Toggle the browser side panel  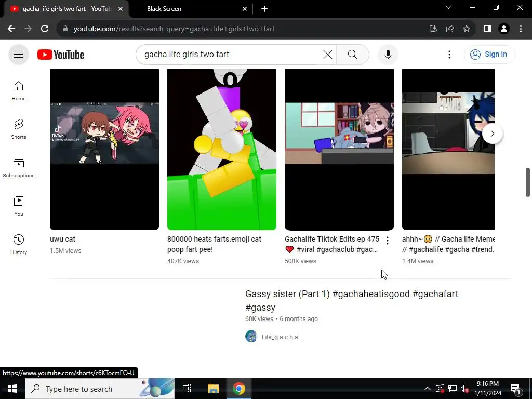[x=487, y=29]
